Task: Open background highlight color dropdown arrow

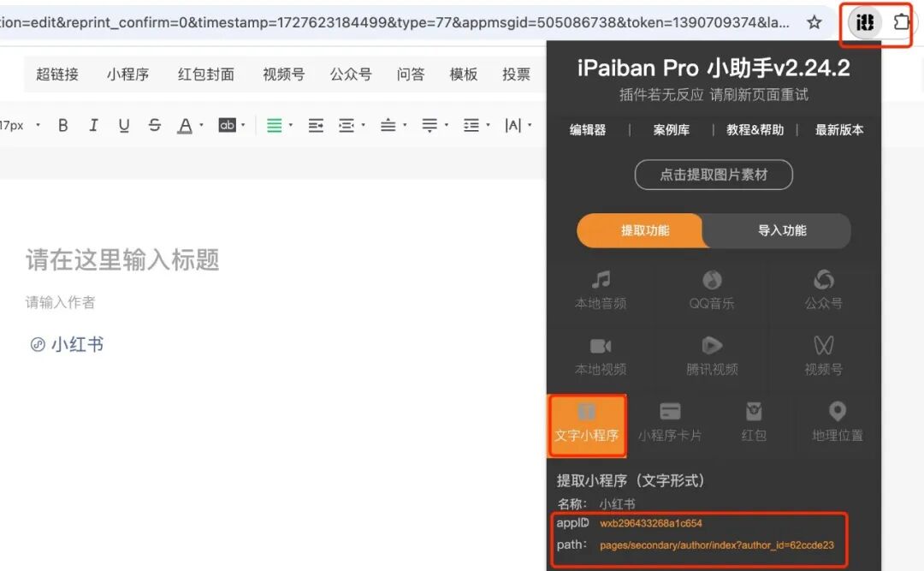Action: [243, 125]
